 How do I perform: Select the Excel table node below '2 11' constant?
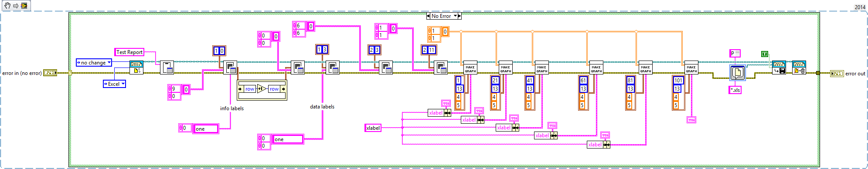[x=441, y=68]
